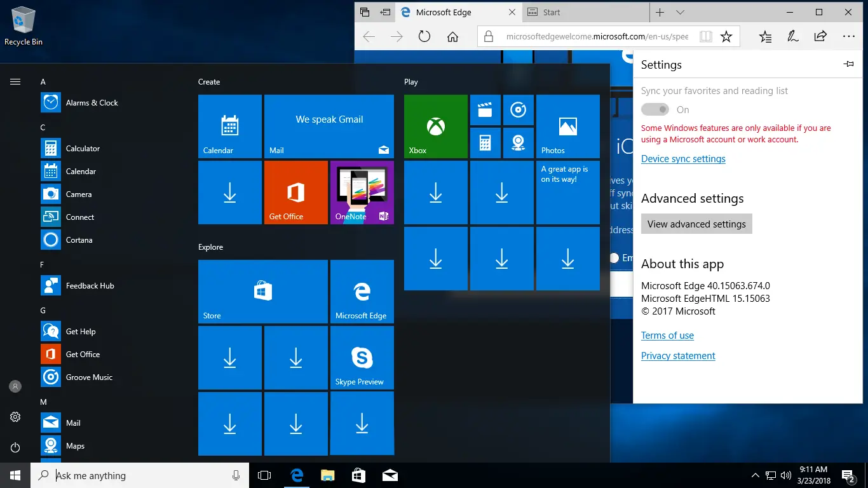Open More actions with the ellipsis
Screen dimensions: 868x488
tap(848, 36)
